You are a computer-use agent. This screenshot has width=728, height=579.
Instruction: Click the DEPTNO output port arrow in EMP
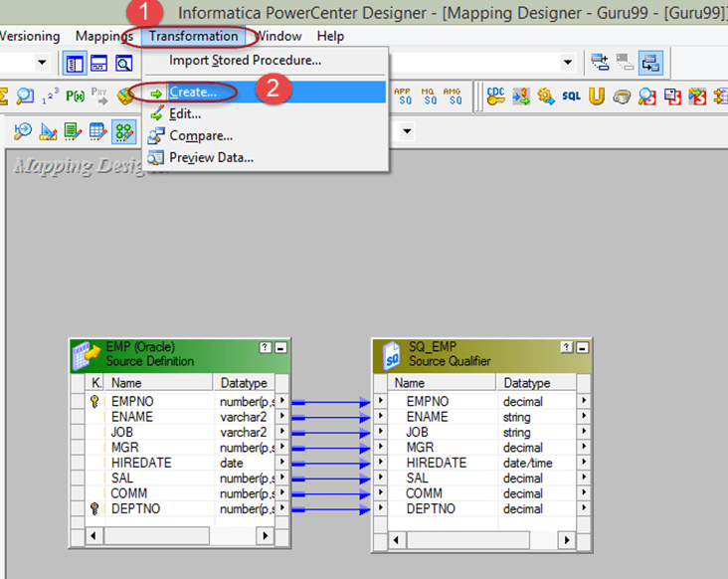[281, 508]
